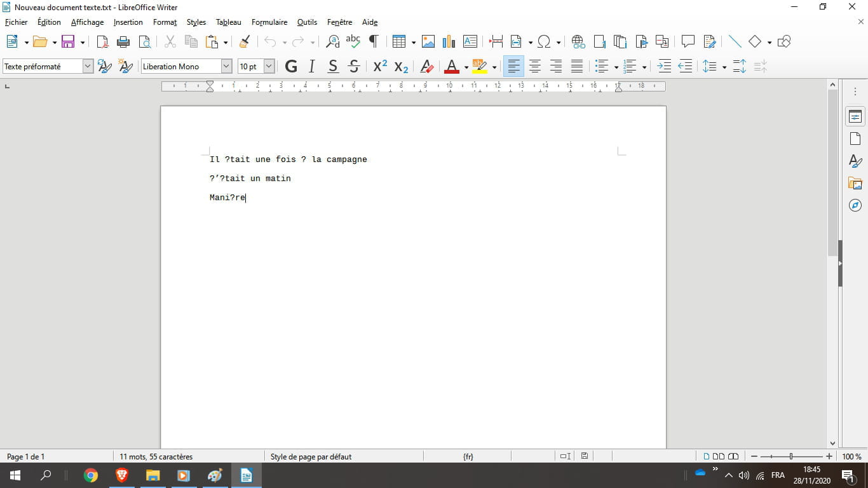Image resolution: width=868 pixels, height=488 pixels.
Task: Increase indent icon
Action: coord(664,66)
